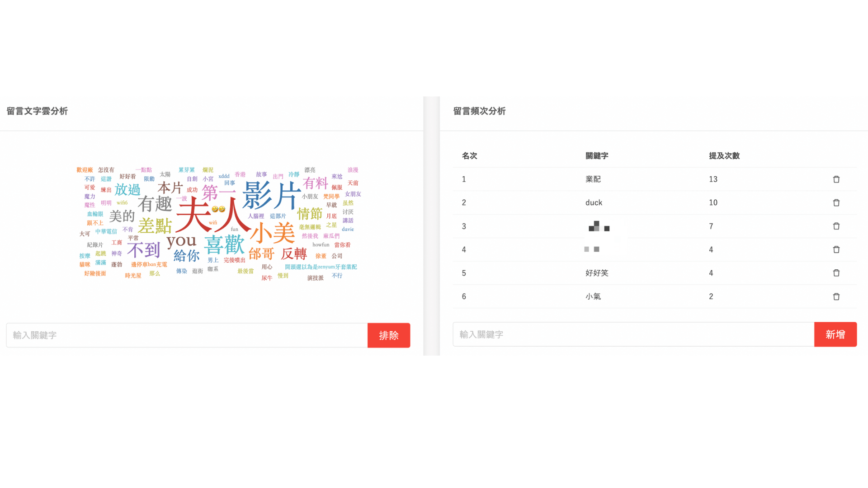Click the 小氣 keyword cell
Image resolution: width=868 pixels, height=488 pixels.
pyautogui.click(x=593, y=297)
